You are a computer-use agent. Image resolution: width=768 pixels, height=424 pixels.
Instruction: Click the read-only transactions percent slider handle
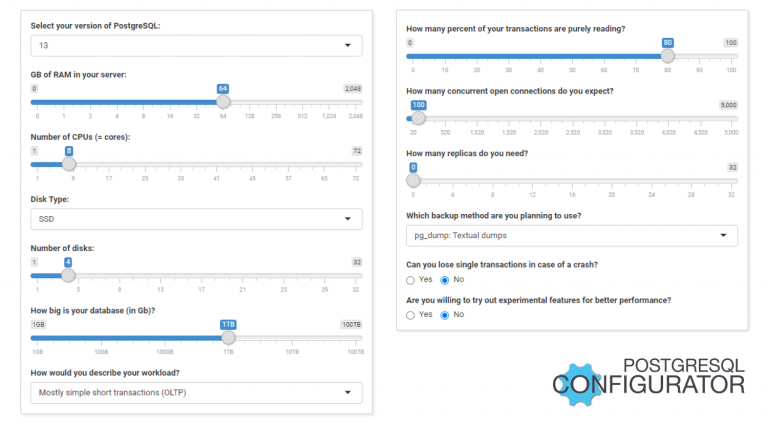coord(667,56)
